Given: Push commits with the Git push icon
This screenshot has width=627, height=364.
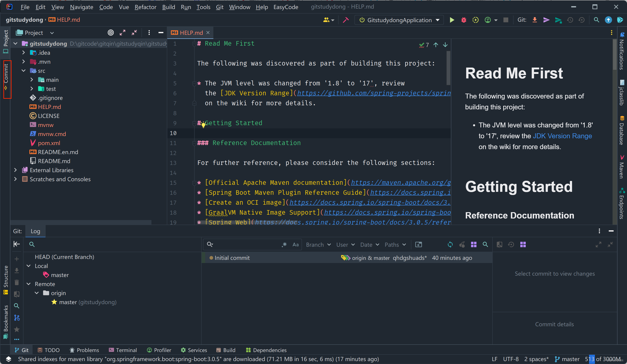Looking at the screenshot, I should pos(558,20).
